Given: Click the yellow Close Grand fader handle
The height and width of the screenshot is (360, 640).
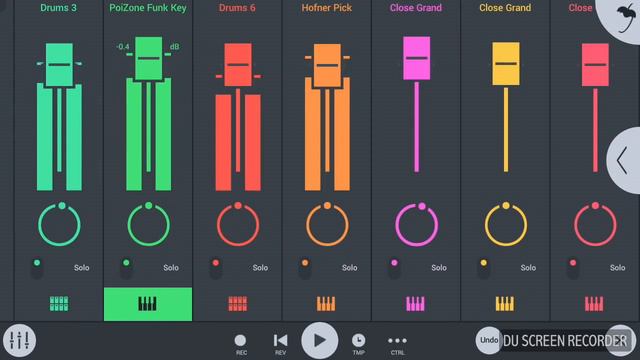Looking at the screenshot, I should click(x=506, y=64).
